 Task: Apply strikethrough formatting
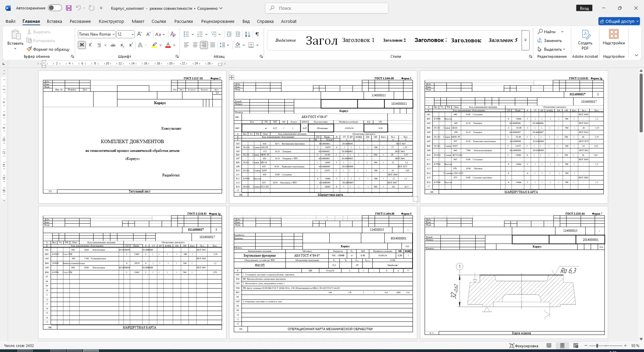113,45
